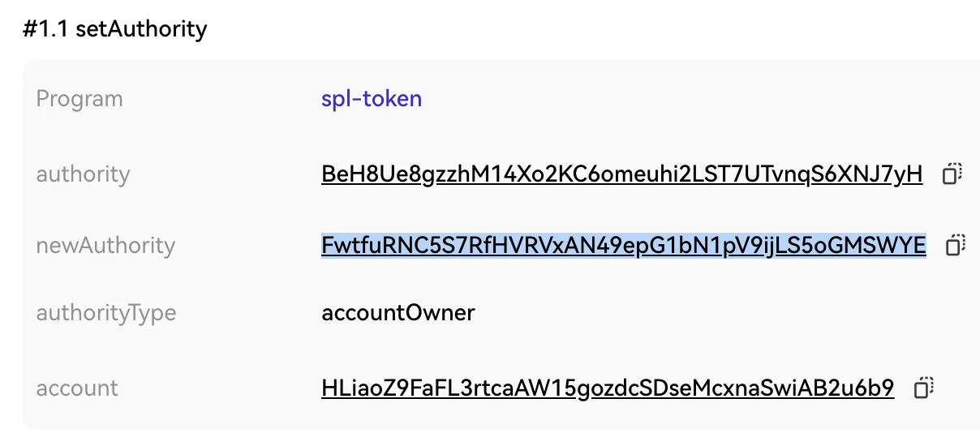Select the authorityType field label
Image resolution: width=980 pixels, height=446 pixels.
pos(105,313)
